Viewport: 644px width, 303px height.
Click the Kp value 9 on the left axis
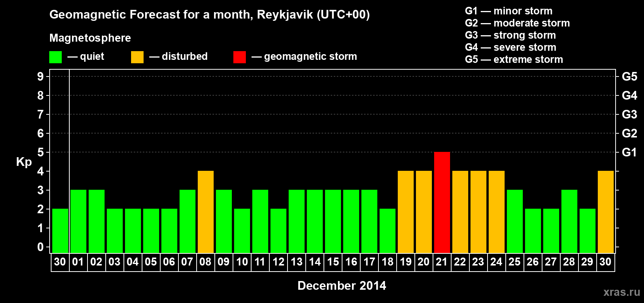tap(41, 77)
